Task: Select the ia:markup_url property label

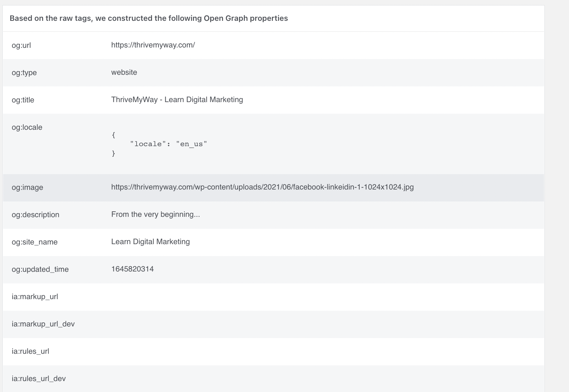Action: tap(35, 297)
